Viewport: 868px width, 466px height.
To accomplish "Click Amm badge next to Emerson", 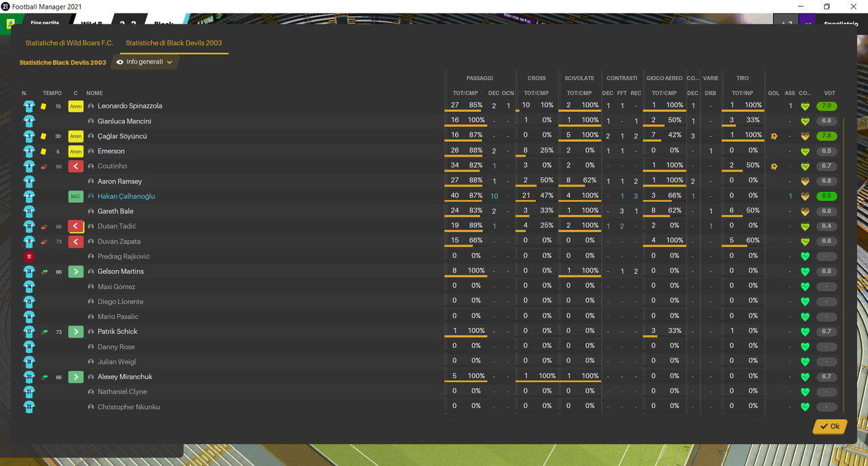I will [76, 151].
